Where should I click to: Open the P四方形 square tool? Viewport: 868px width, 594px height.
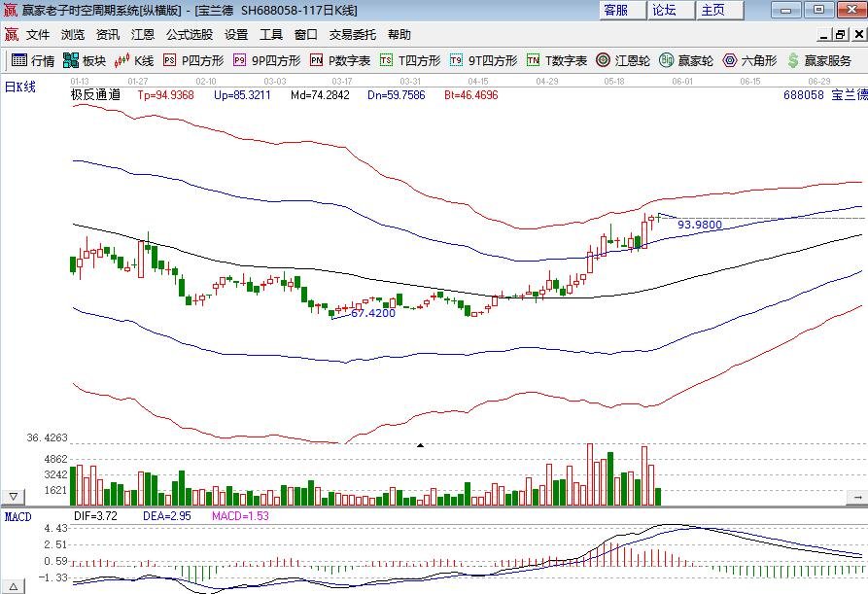[x=193, y=60]
